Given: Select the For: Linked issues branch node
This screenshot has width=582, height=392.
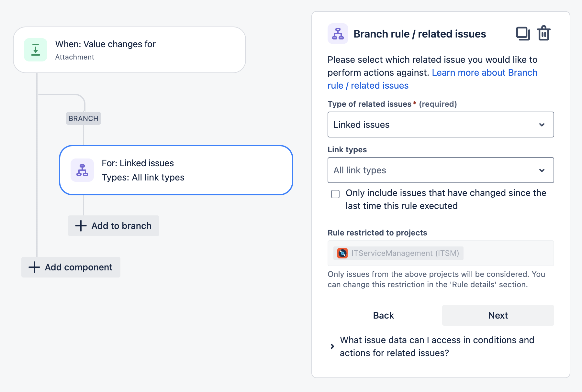Looking at the screenshot, I should tap(176, 170).
